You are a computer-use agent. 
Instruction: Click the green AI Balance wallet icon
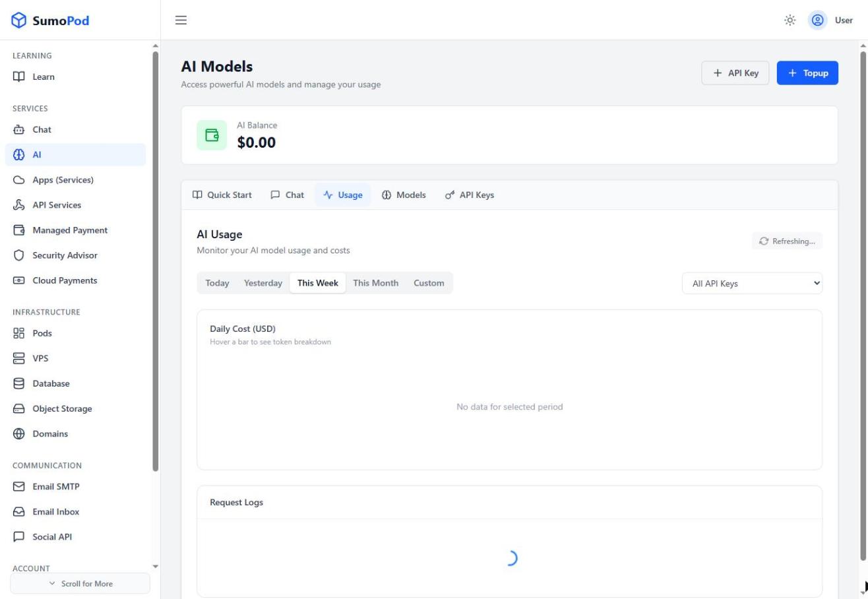coord(212,135)
